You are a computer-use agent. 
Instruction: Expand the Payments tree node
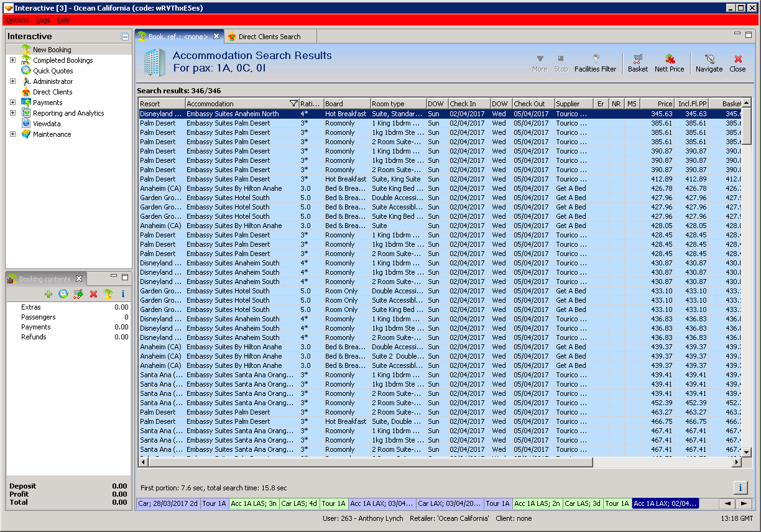click(x=13, y=103)
